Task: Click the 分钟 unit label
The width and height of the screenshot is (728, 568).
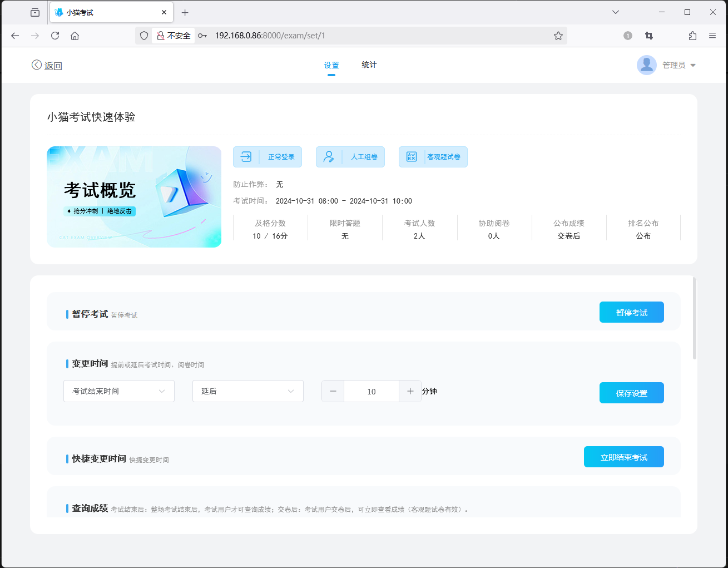Action: point(429,391)
